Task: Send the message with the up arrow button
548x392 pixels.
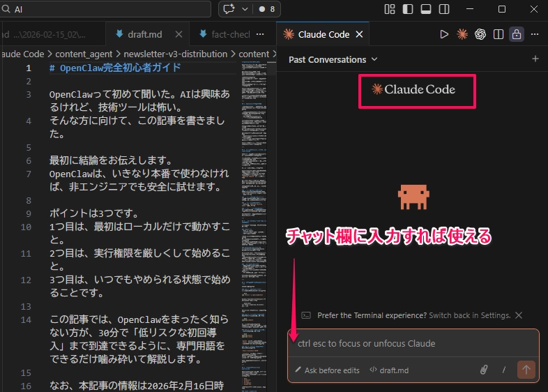Action: point(526,370)
